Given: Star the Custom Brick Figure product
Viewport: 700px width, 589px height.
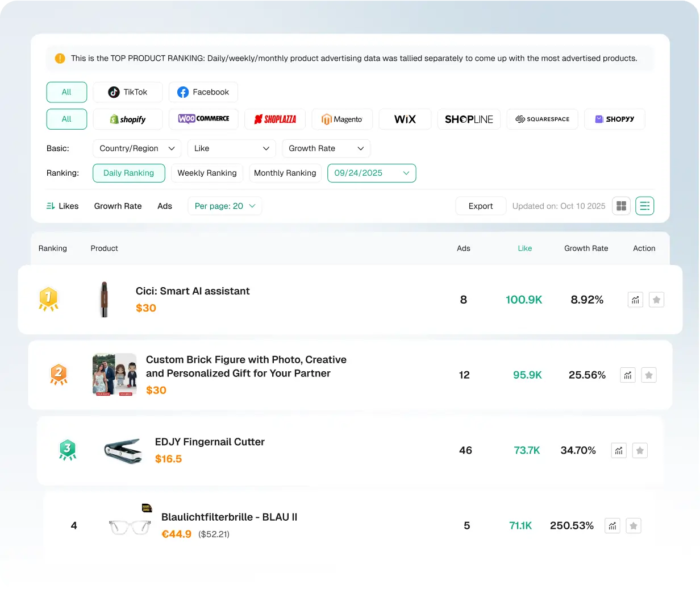Looking at the screenshot, I should [x=649, y=375].
